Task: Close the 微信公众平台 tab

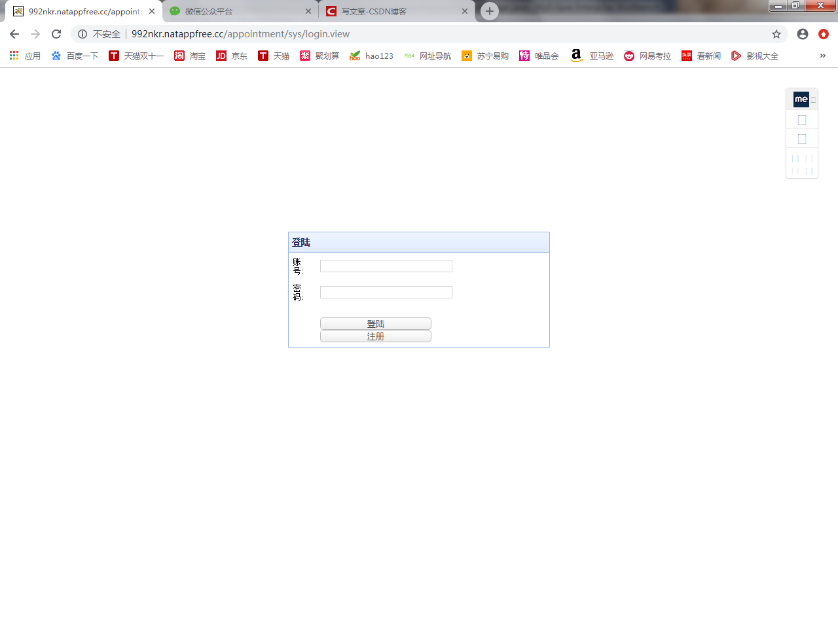Action: coord(308,11)
